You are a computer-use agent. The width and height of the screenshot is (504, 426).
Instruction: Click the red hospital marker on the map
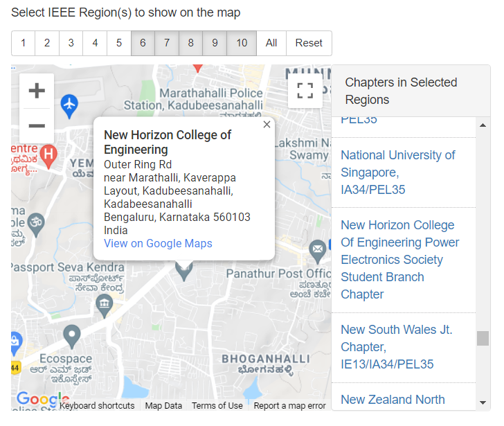[x=48, y=157]
